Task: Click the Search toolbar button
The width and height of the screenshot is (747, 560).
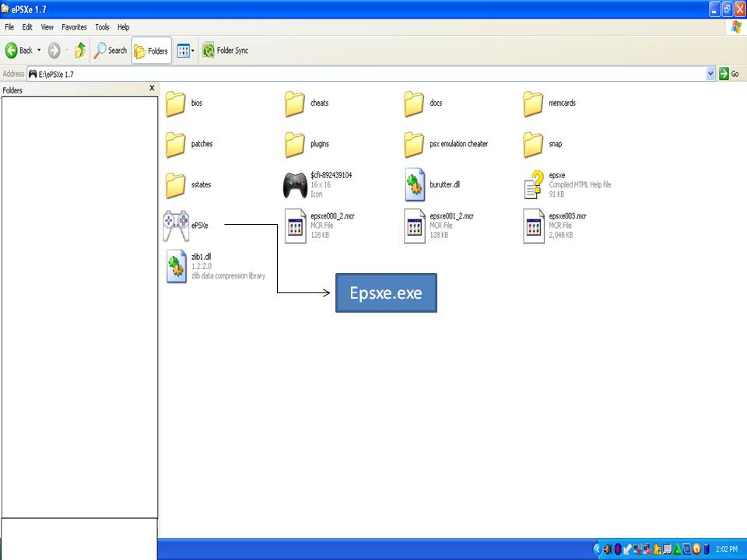Action: coord(110,50)
